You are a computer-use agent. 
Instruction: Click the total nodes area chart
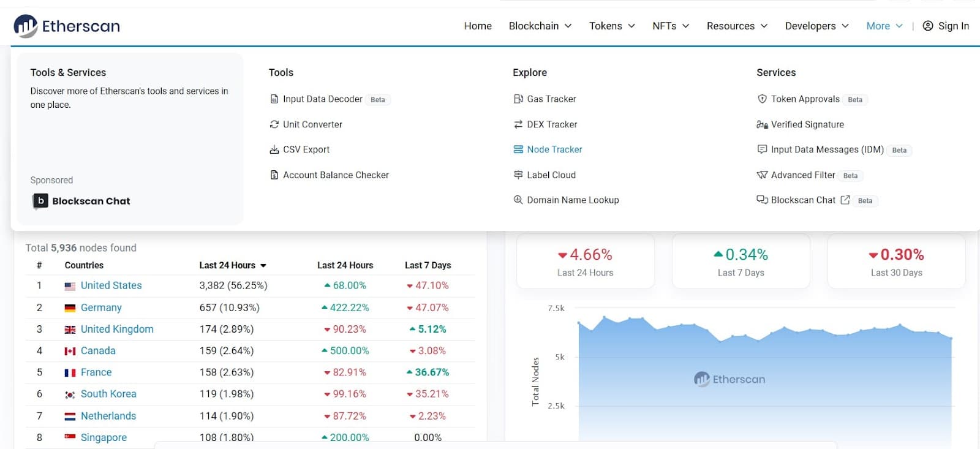[764, 380]
